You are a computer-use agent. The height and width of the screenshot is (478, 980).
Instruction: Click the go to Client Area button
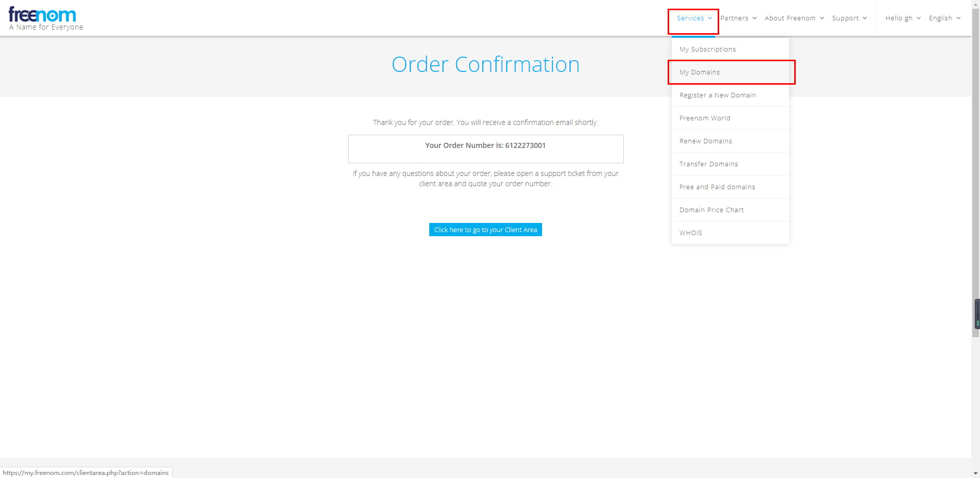coord(485,230)
